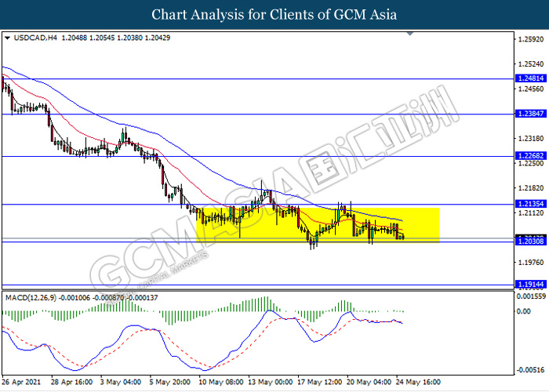Click the -0.00516 MACD scale value
This screenshot has width=549, height=392.
[x=531, y=370]
